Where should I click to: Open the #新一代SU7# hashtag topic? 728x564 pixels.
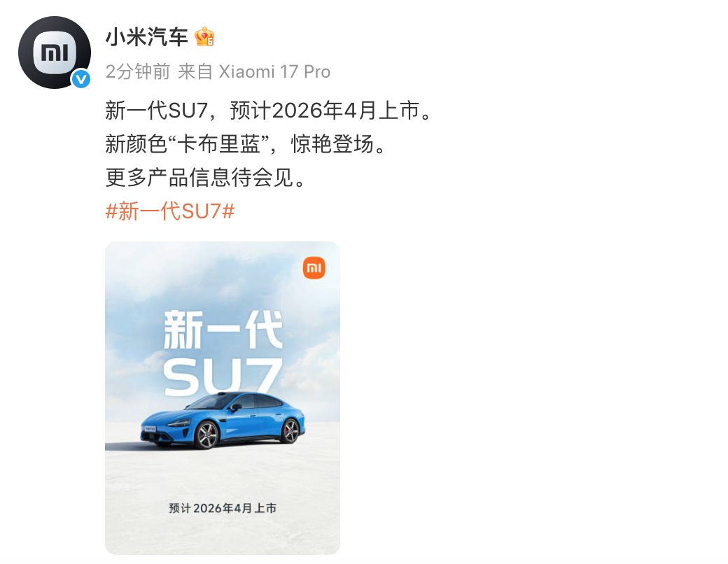click(170, 211)
